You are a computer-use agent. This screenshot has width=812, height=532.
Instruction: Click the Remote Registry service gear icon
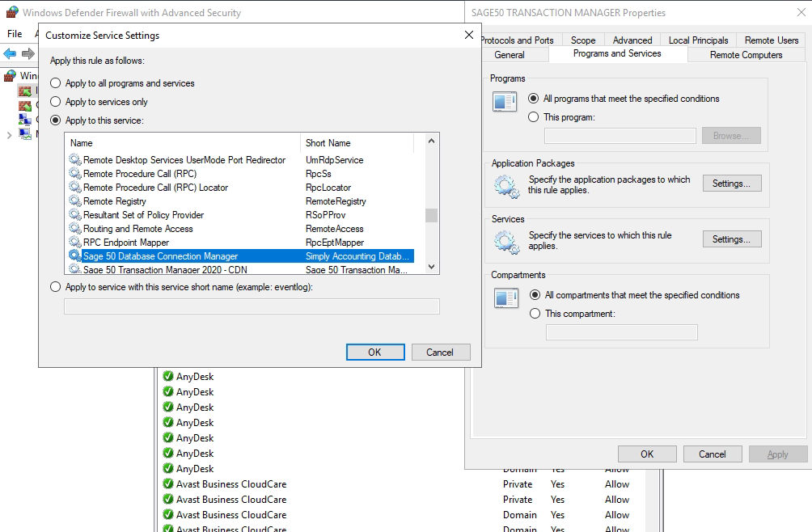click(x=75, y=201)
